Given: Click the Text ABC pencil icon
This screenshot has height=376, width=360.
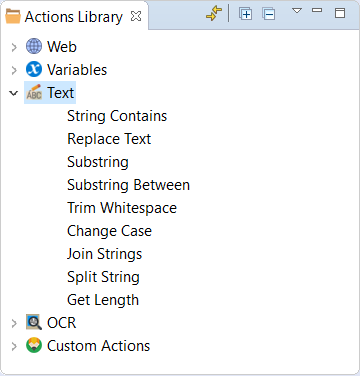Looking at the screenshot, I should coord(34,92).
